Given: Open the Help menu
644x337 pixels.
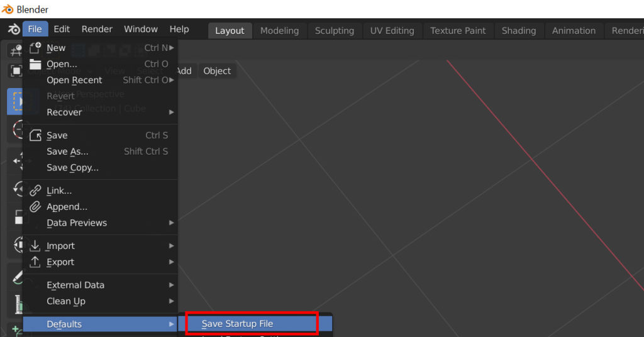Looking at the screenshot, I should coord(179,29).
